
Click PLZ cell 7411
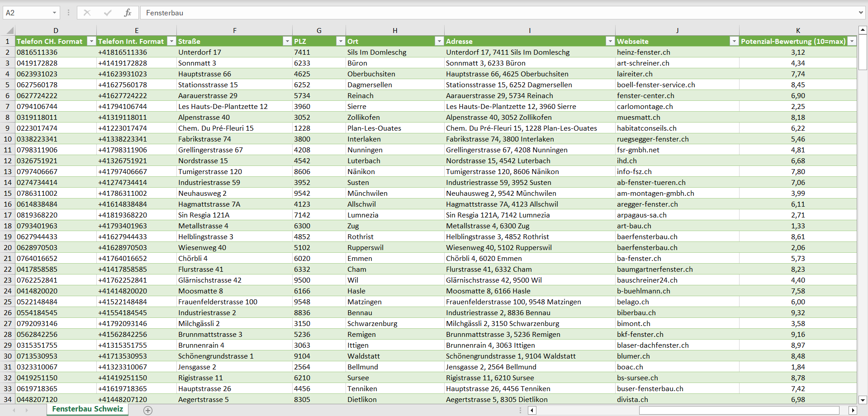(x=319, y=52)
